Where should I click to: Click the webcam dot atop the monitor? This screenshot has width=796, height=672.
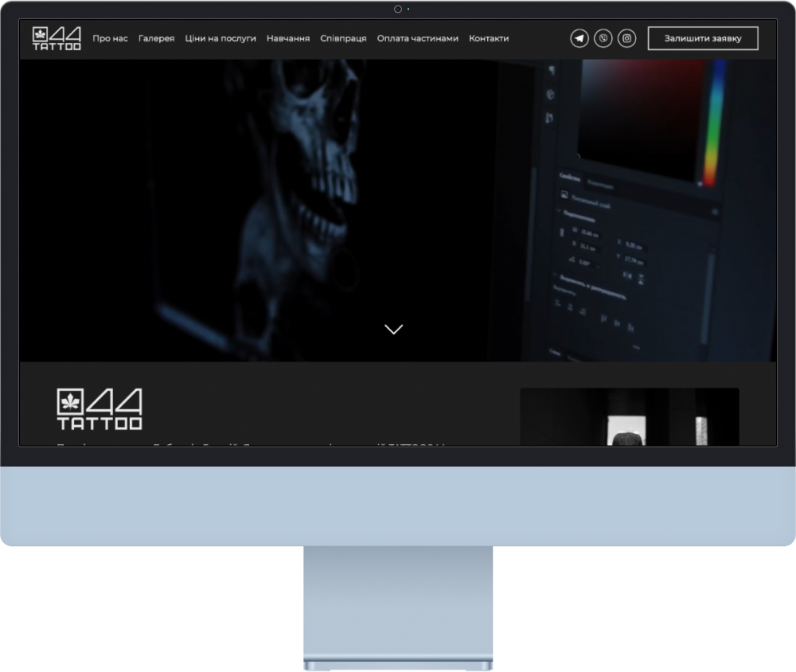click(x=397, y=9)
